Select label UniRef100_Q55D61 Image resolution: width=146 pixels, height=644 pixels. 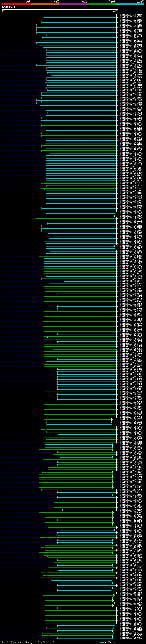click(x=131, y=349)
